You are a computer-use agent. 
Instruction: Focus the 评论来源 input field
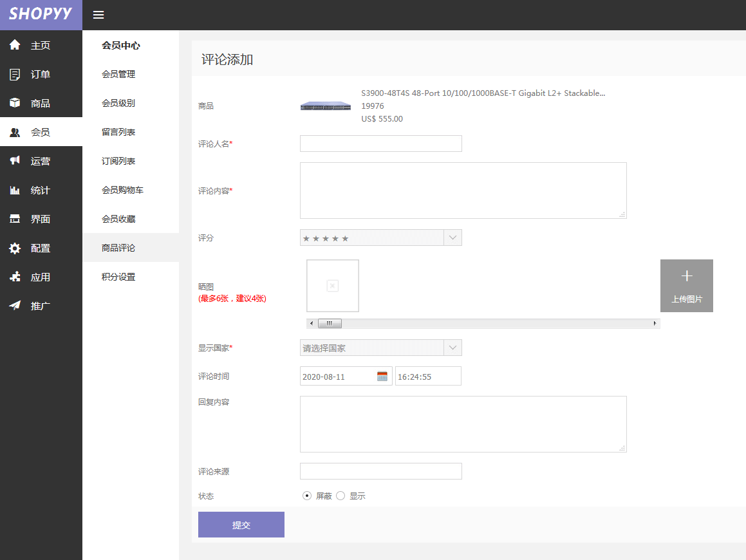pos(380,471)
